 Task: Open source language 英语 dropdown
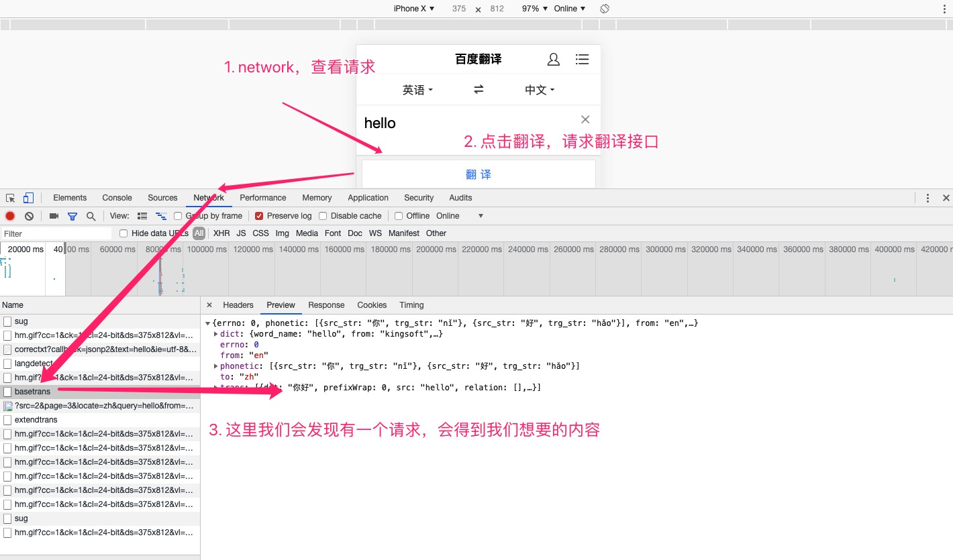417,90
